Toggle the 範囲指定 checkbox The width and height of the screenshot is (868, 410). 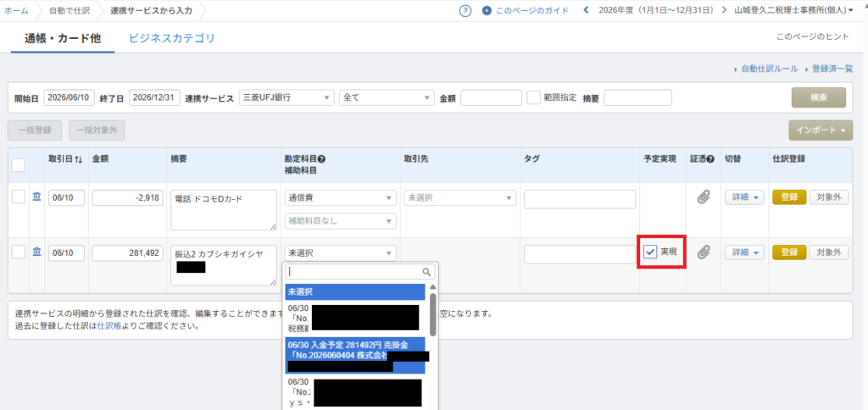533,97
